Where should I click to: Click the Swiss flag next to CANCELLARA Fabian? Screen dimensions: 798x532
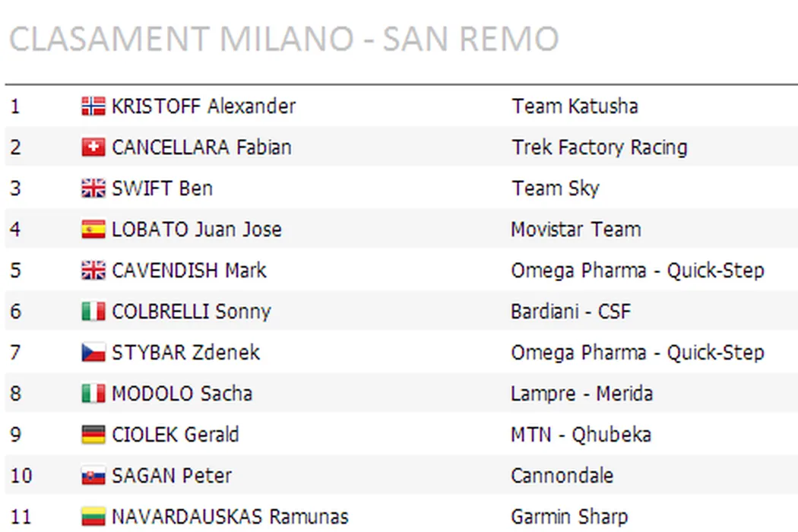(93, 147)
